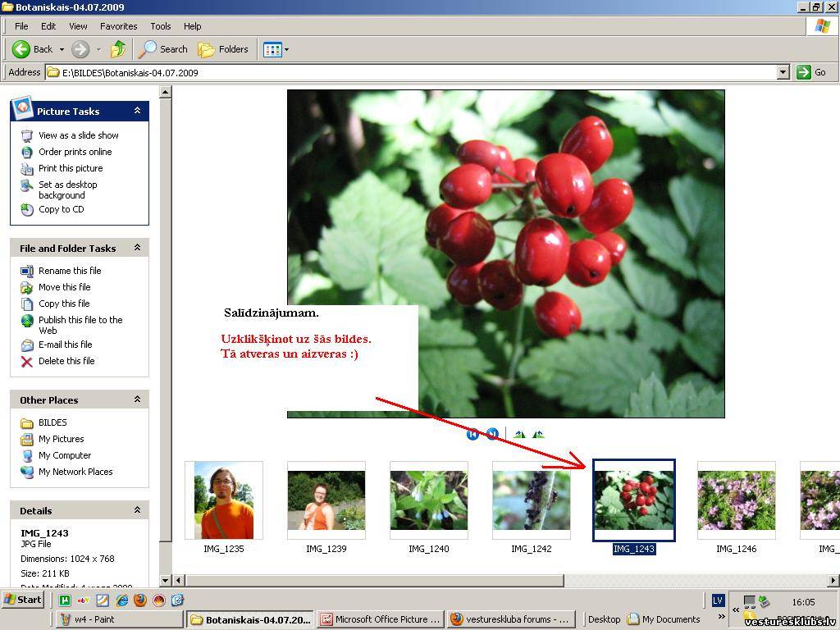Click the Go button

pos(811,72)
